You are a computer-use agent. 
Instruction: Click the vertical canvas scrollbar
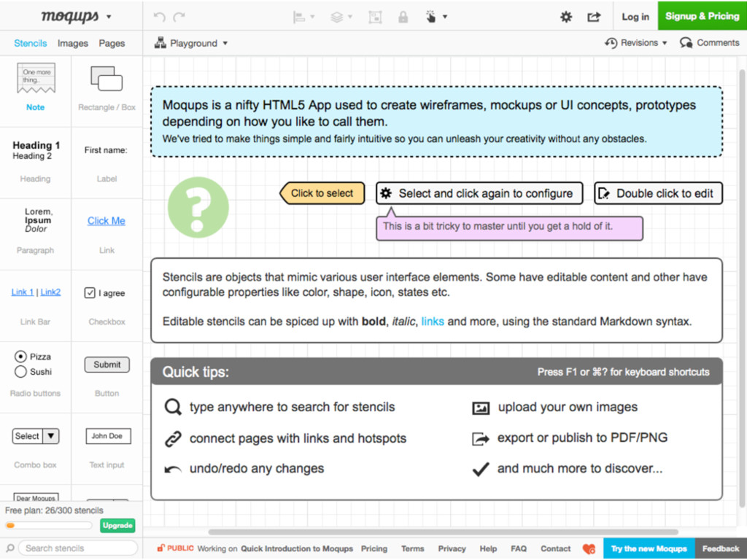(742, 288)
